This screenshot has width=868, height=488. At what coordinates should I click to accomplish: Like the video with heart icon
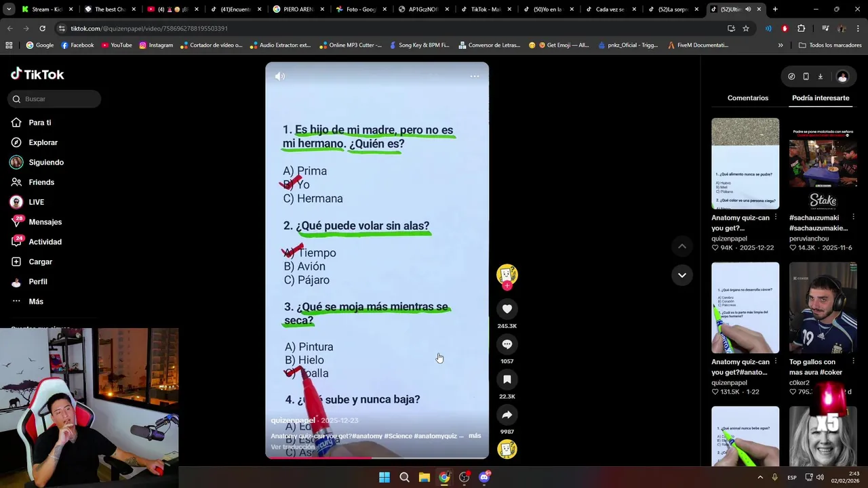507,309
